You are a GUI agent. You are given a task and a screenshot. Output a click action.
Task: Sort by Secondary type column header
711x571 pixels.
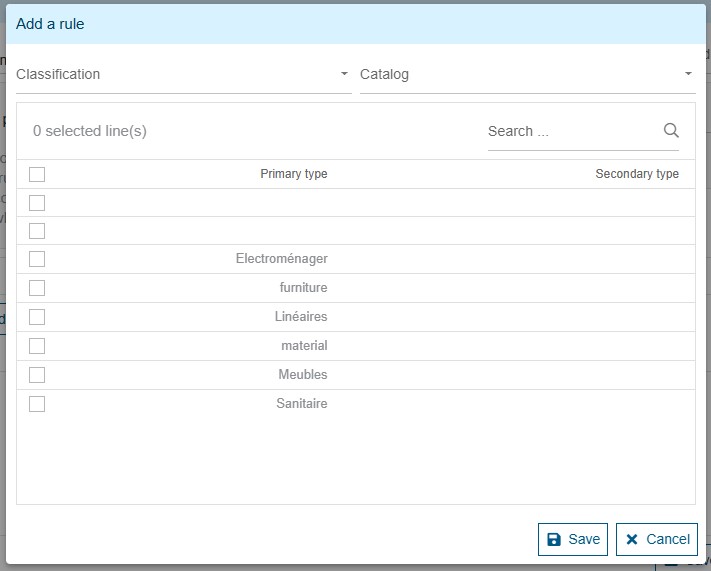pos(636,174)
